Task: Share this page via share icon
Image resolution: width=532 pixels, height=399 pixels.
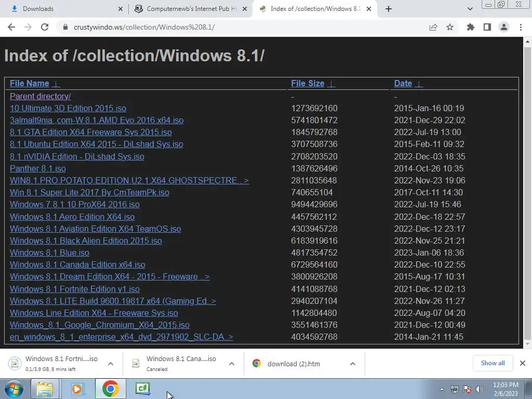Action: (x=433, y=27)
